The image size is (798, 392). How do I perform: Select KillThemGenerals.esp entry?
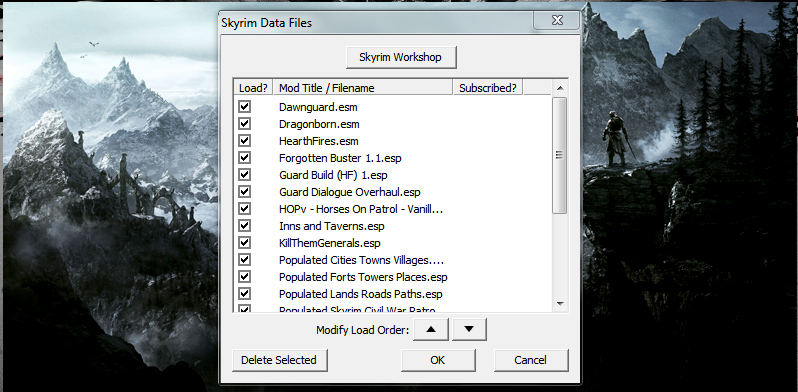point(329,243)
